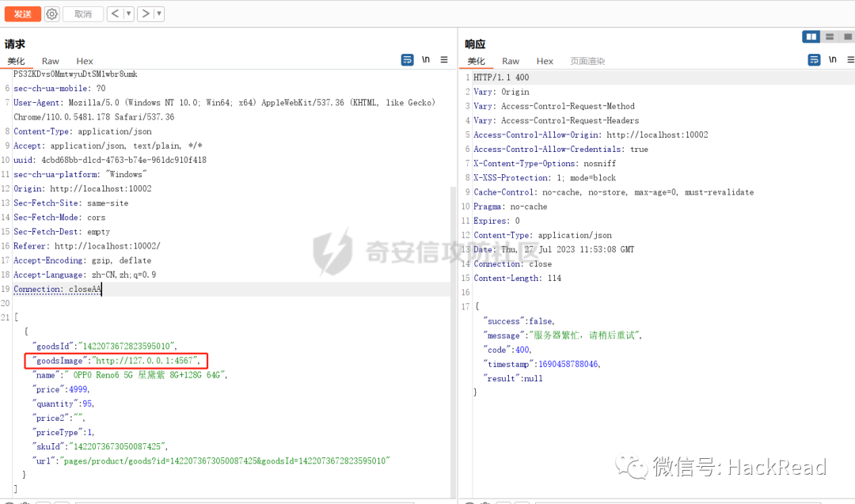Click the "quantity":95 line
This screenshot has width=855, height=504.
[63, 404]
